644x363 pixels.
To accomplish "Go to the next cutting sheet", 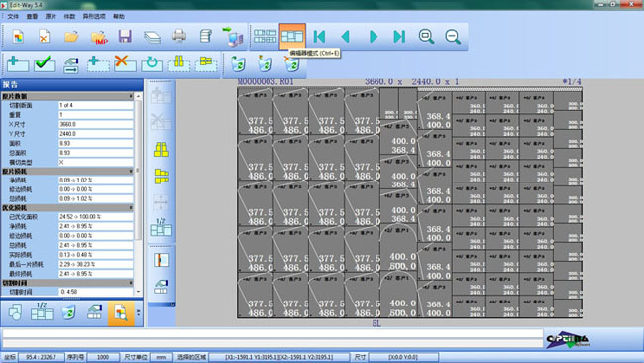I will tap(373, 37).
